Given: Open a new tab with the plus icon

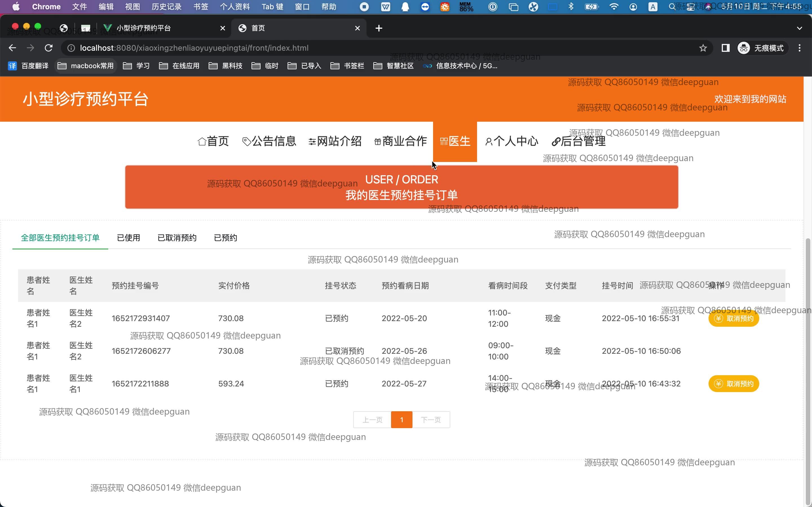Looking at the screenshot, I should (x=379, y=28).
